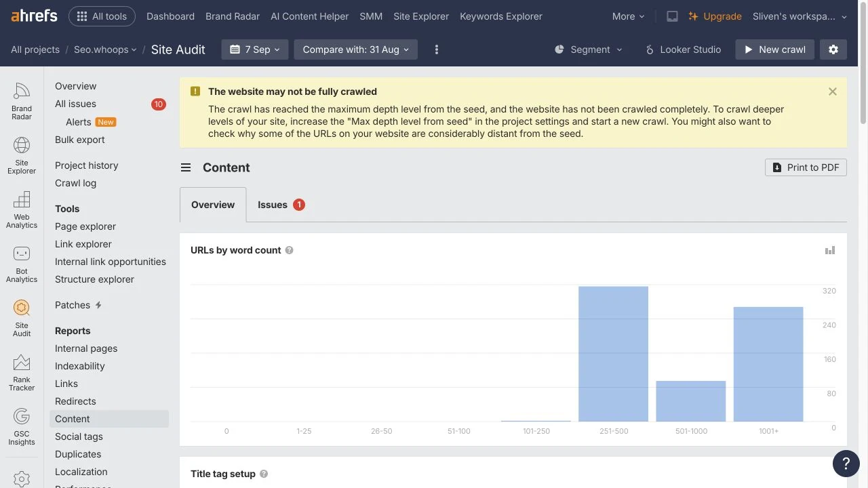Click the yellow warning icon in banner
This screenshot has height=488, width=868.
(195, 91)
